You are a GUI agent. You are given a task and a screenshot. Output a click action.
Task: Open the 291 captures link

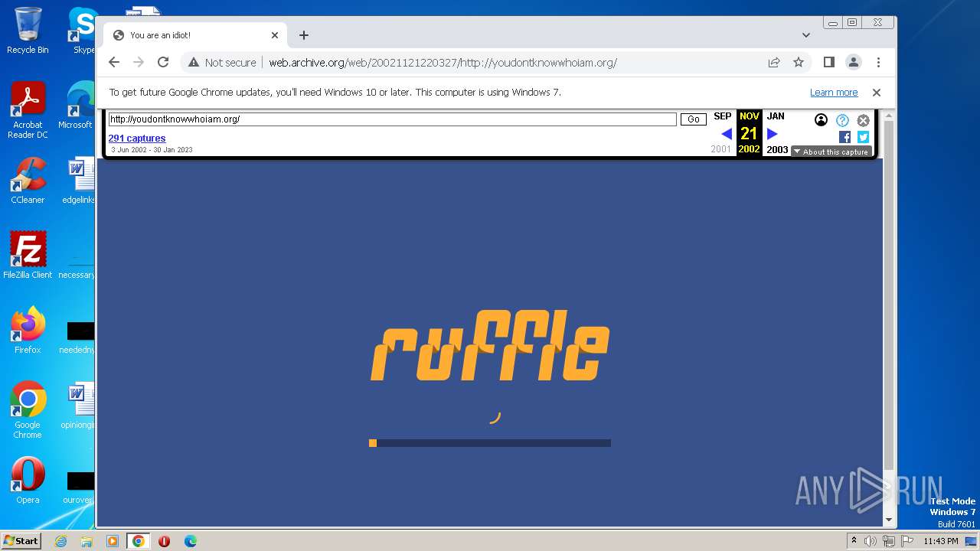coord(137,139)
